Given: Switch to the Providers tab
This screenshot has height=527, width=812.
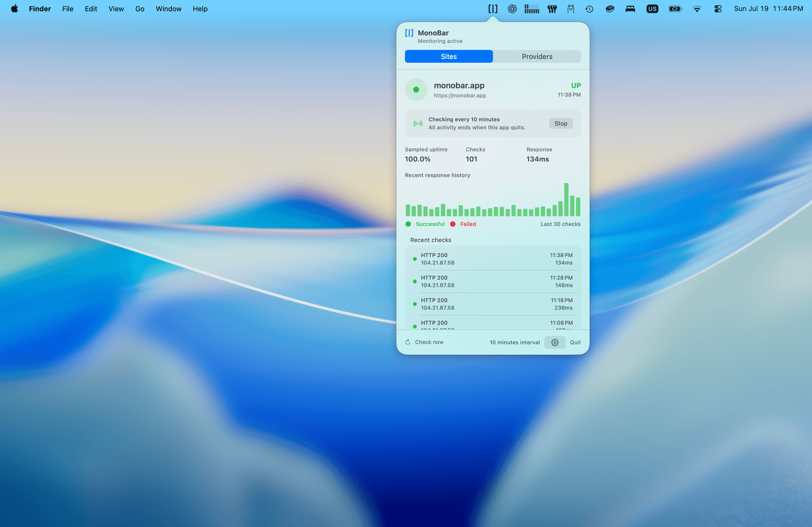Looking at the screenshot, I should coord(537,57).
